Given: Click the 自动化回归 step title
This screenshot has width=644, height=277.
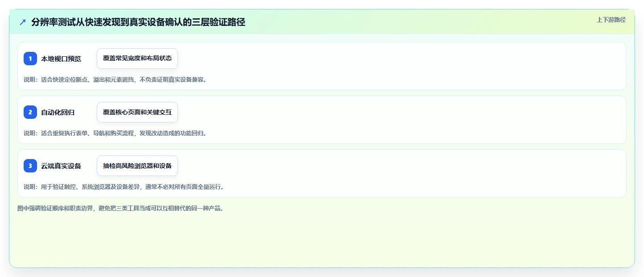Looking at the screenshot, I should pos(58,112).
